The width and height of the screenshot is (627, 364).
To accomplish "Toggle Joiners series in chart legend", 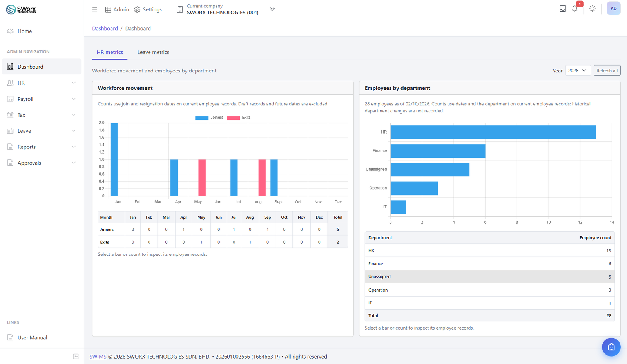I will (209, 118).
